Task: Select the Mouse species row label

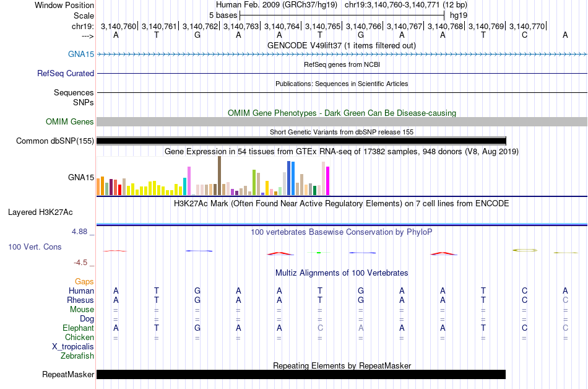Action: click(82, 309)
